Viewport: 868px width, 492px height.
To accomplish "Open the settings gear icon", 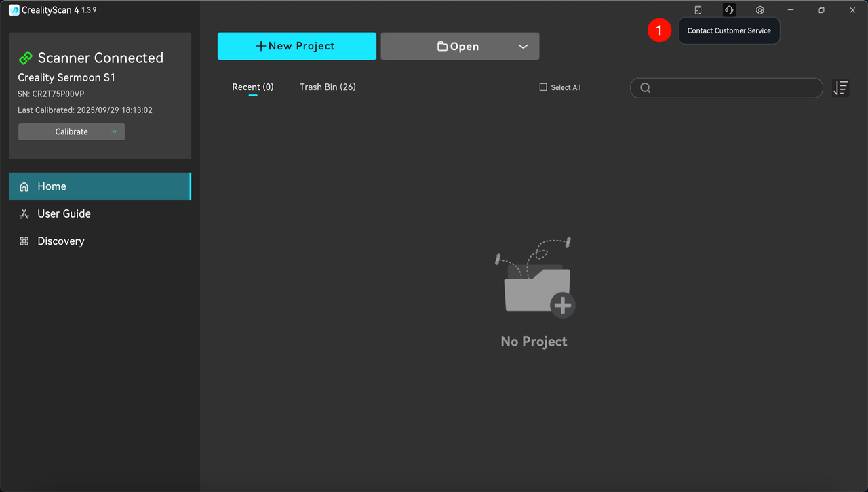I will pos(759,9).
